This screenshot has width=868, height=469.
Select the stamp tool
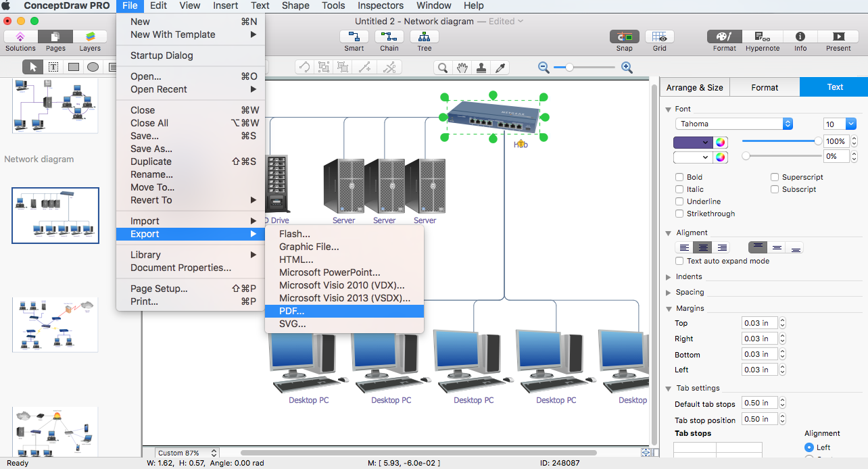[481, 67]
